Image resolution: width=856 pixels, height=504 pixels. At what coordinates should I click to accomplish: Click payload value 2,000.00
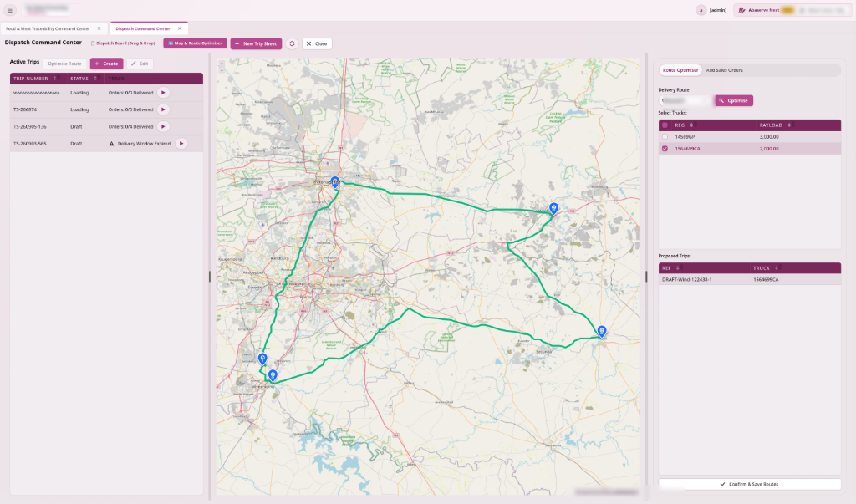click(x=769, y=149)
